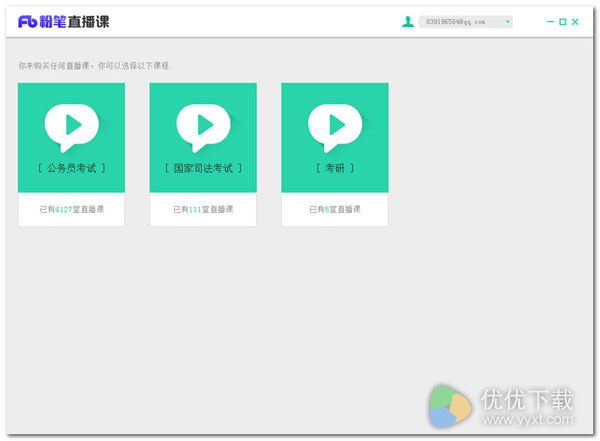Click the play bubble icon for 公务员考试
Image resolution: width=600 pixels, height=441 pixels.
click(x=72, y=128)
